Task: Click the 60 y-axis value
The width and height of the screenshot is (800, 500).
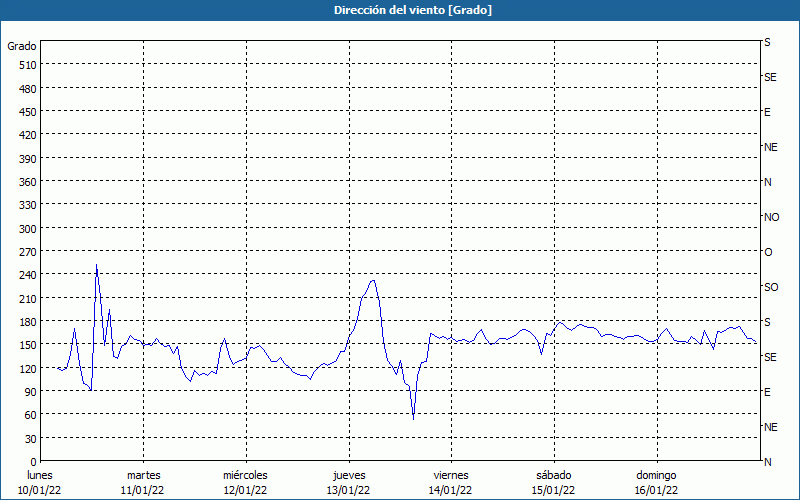Action: pyautogui.click(x=31, y=415)
